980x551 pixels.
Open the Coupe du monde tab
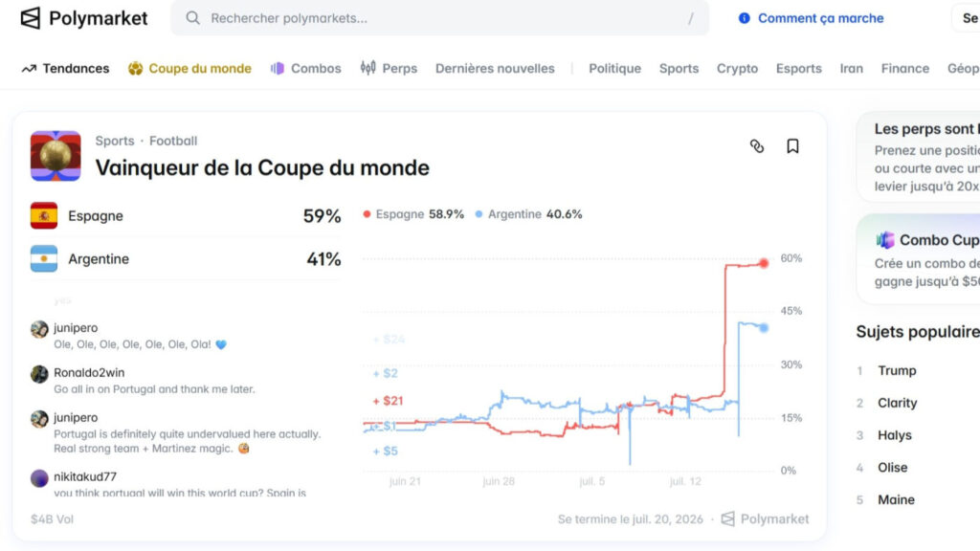click(x=189, y=68)
